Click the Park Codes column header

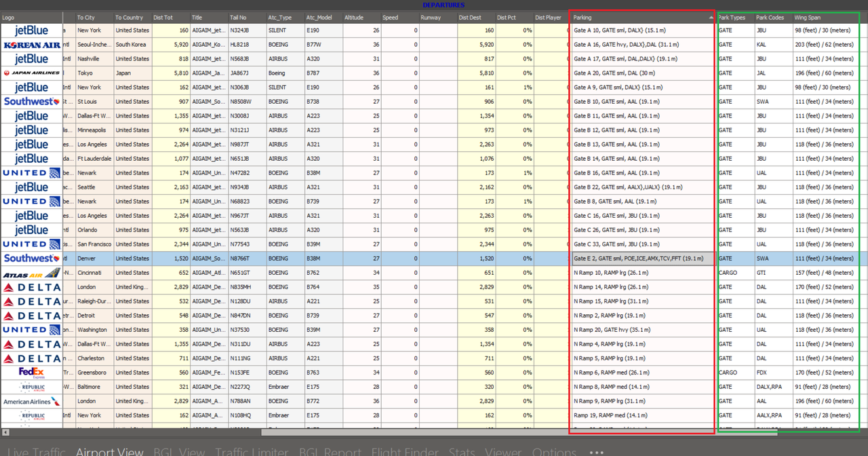[773, 18]
